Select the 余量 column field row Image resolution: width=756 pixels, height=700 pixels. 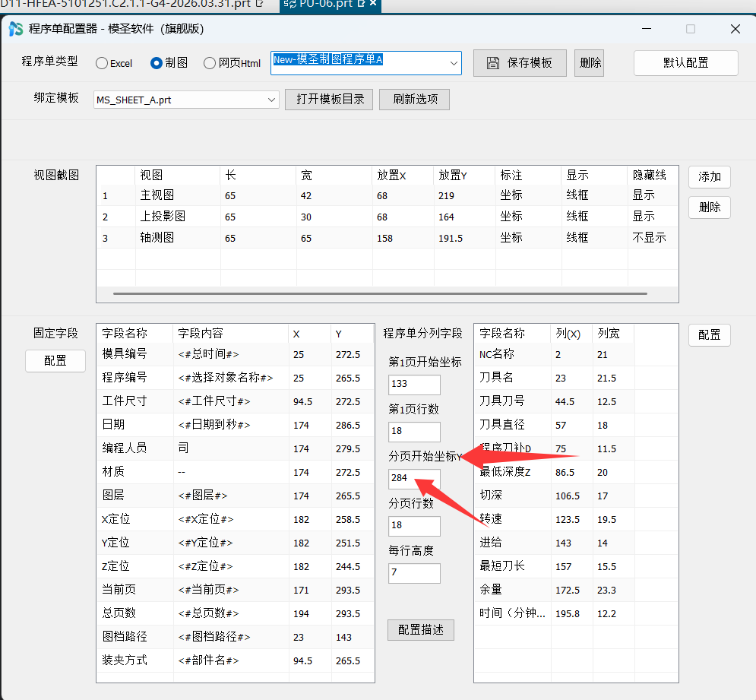tap(576, 590)
